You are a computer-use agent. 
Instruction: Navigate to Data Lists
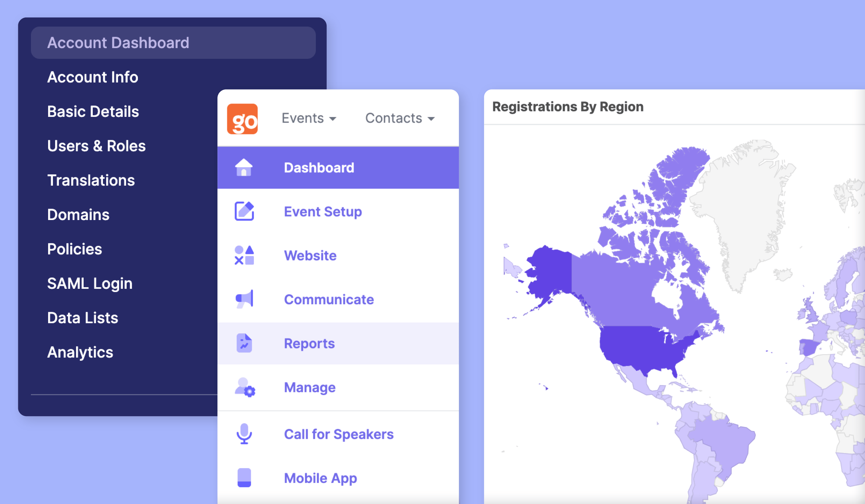[83, 318]
